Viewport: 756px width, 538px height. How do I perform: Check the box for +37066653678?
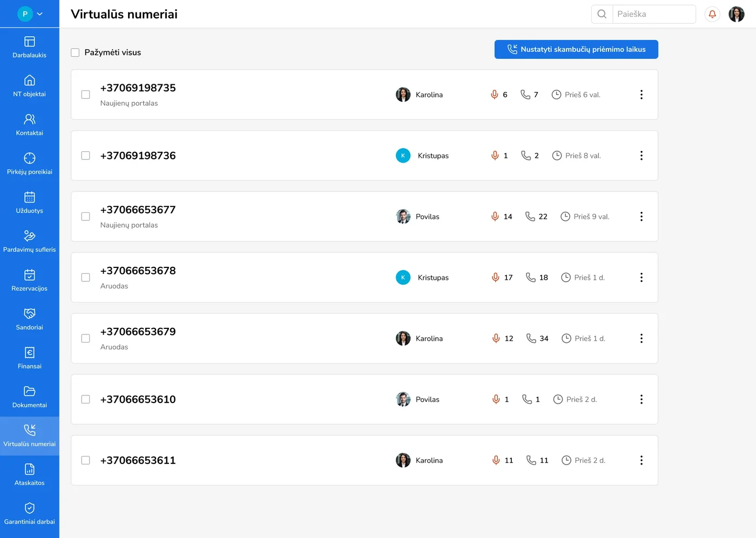pyautogui.click(x=85, y=278)
